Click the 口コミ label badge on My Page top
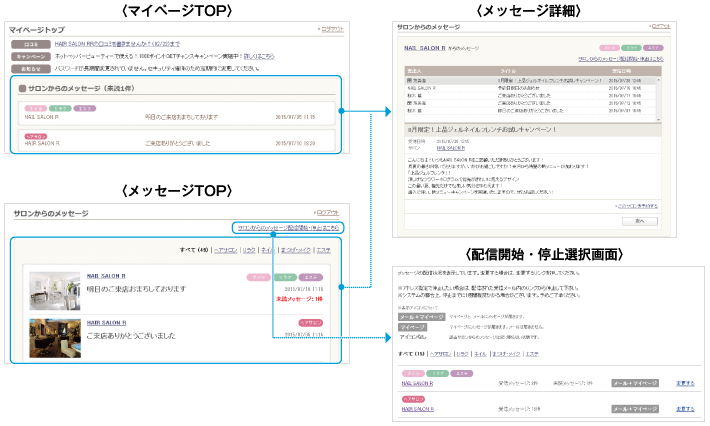The width and height of the screenshot is (710, 426). (x=30, y=44)
